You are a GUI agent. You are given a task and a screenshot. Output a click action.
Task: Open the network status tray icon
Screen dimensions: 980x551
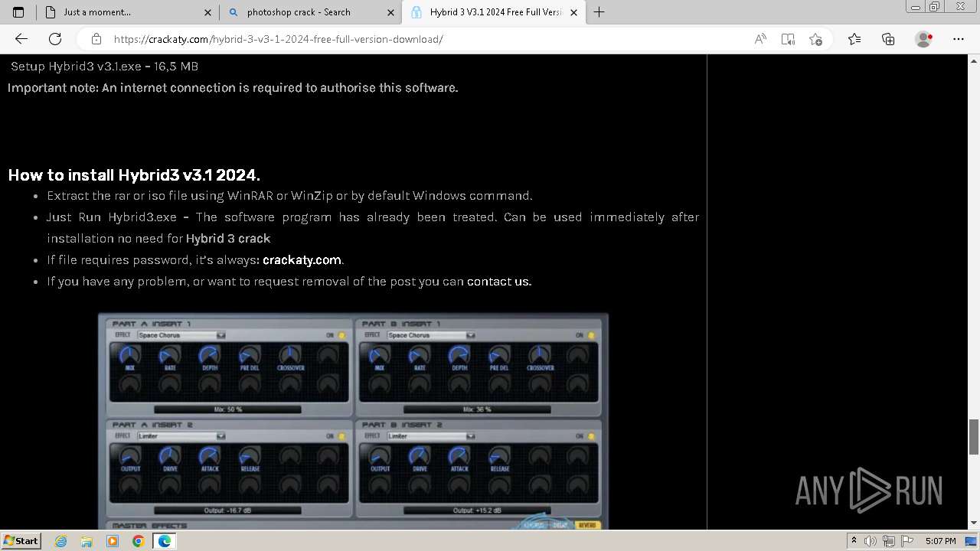pos(889,541)
